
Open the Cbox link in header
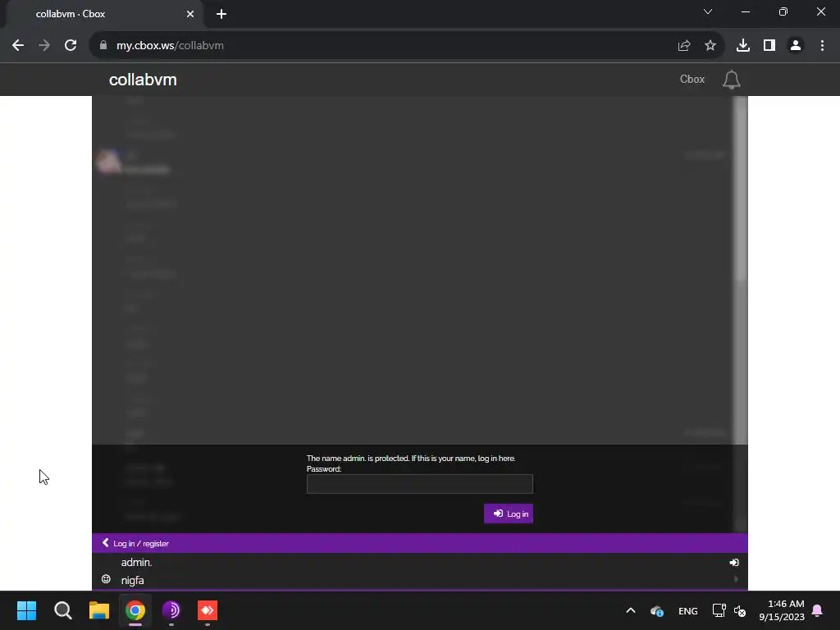[x=692, y=80]
